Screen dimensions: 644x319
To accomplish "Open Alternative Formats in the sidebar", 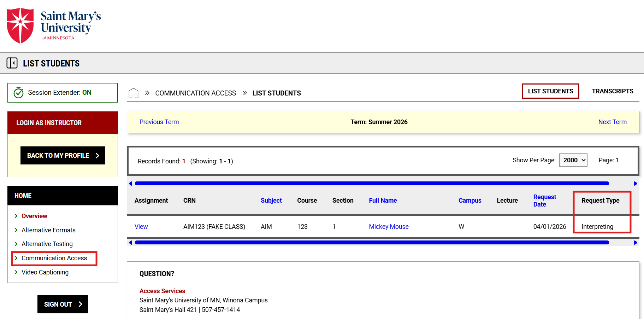I will pos(48,230).
